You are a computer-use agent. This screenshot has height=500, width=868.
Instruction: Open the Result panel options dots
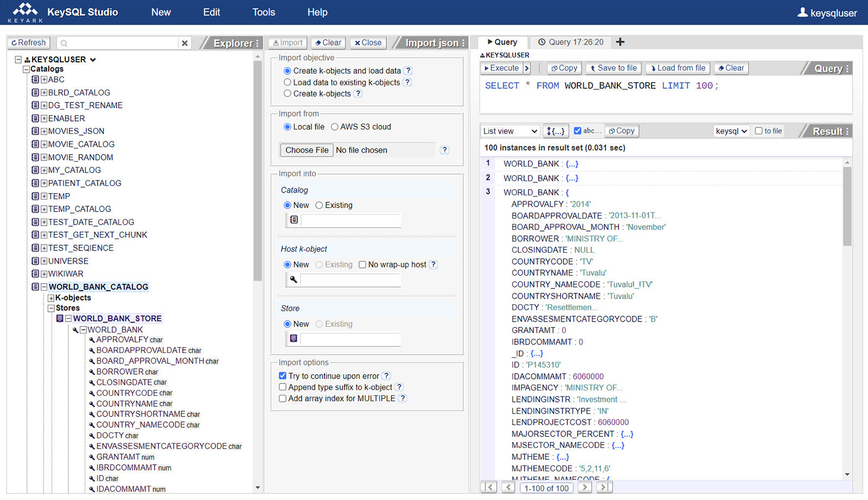coord(847,131)
